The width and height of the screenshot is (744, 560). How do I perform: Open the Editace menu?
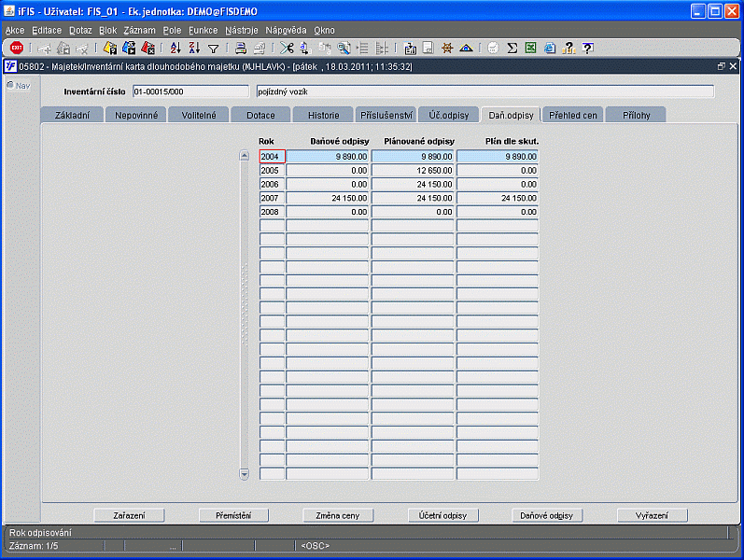47,31
